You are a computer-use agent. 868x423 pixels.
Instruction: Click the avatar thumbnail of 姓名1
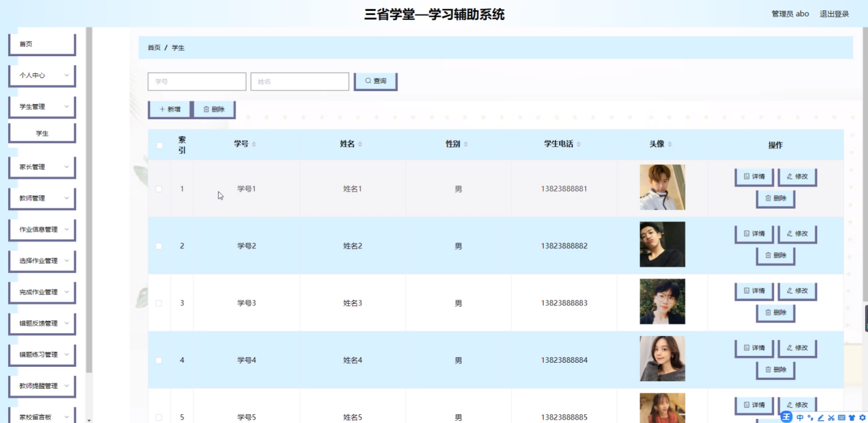[x=663, y=187]
